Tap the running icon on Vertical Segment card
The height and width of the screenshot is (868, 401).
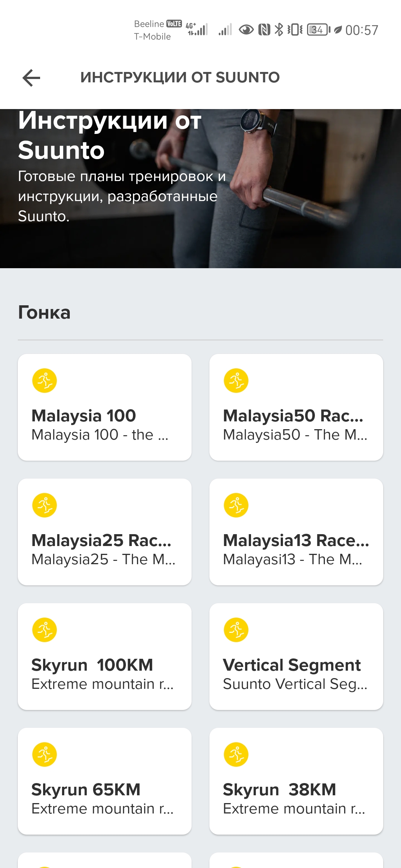tap(236, 630)
